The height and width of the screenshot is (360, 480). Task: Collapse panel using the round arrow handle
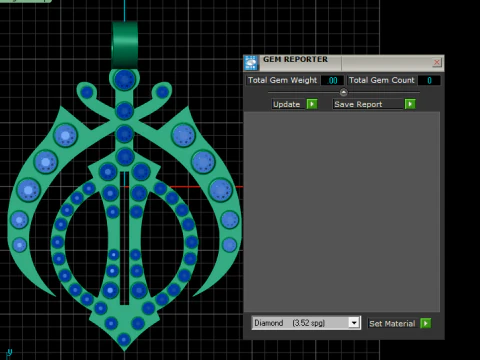click(x=343, y=92)
